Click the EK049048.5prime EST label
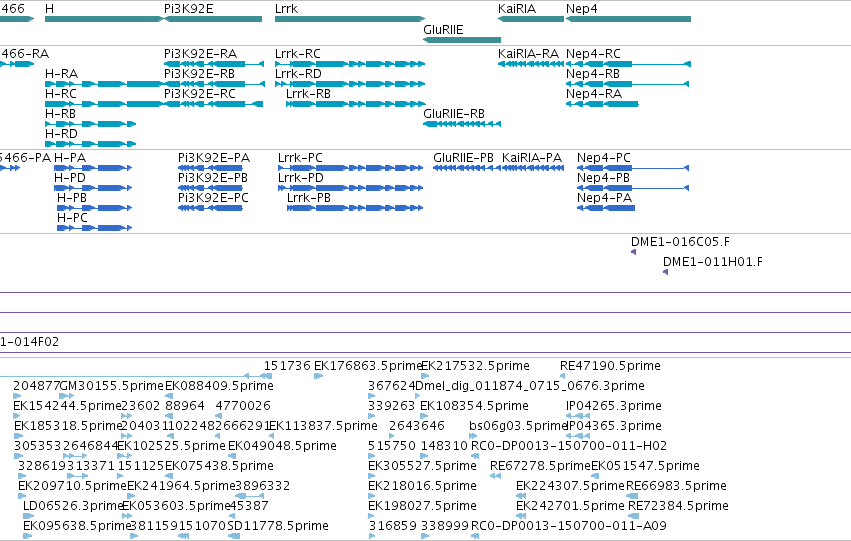Image resolution: width=851 pixels, height=541 pixels. 282,447
